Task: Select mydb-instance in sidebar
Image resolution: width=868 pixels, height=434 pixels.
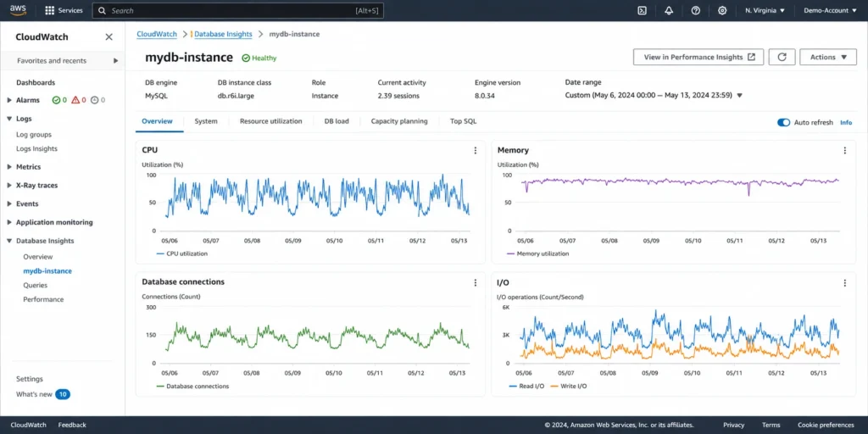Action: pyautogui.click(x=47, y=271)
